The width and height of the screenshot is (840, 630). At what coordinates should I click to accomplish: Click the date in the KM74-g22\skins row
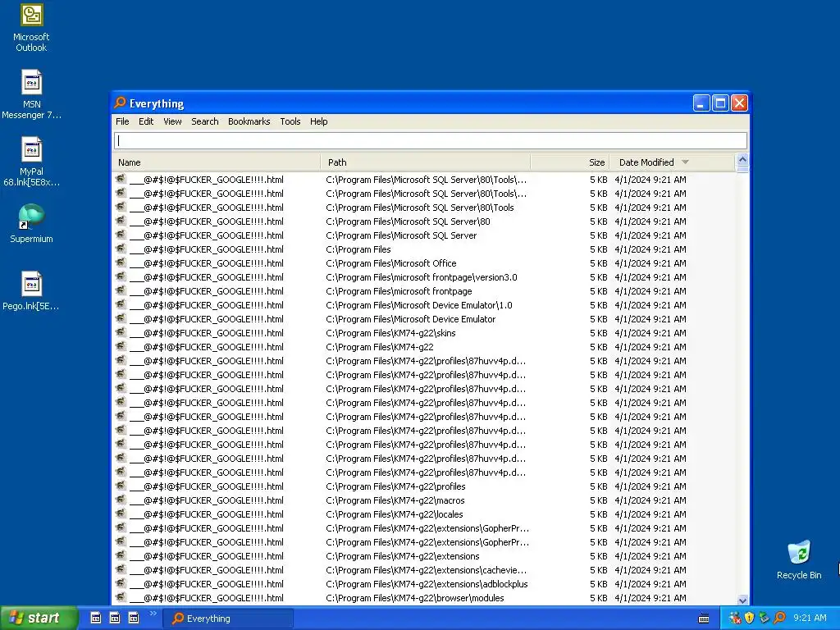pyautogui.click(x=651, y=333)
